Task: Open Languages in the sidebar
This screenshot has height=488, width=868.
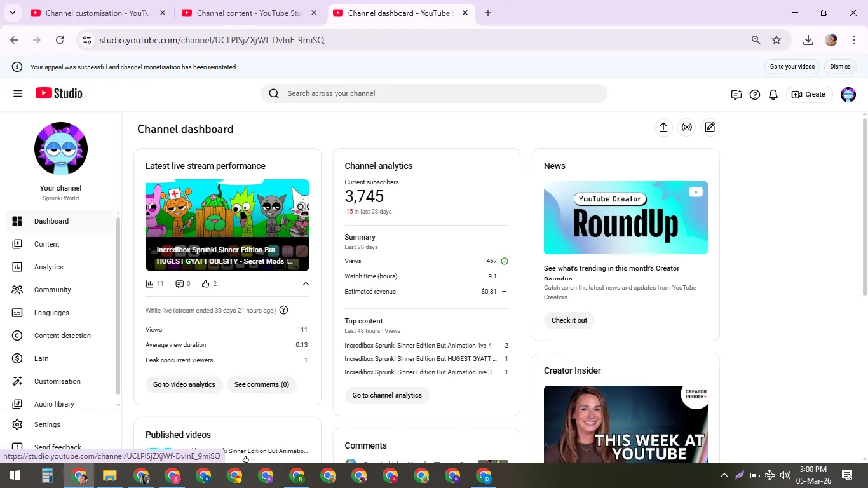Action: point(61,313)
